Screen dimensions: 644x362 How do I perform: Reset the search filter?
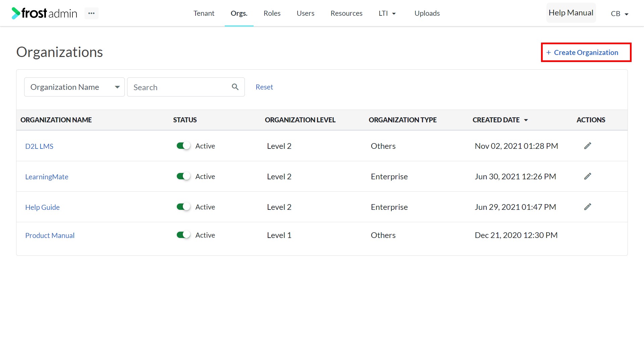tap(264, 87)
